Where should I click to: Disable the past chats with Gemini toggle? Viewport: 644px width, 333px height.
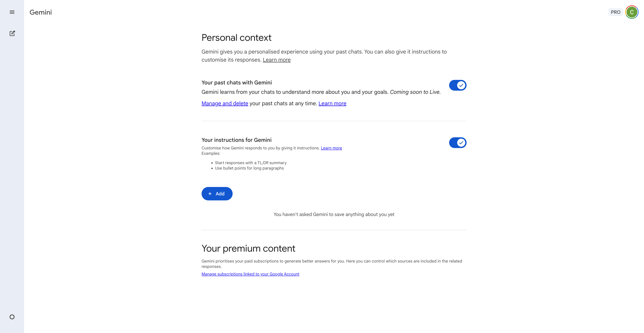click(x=458, y=85)
